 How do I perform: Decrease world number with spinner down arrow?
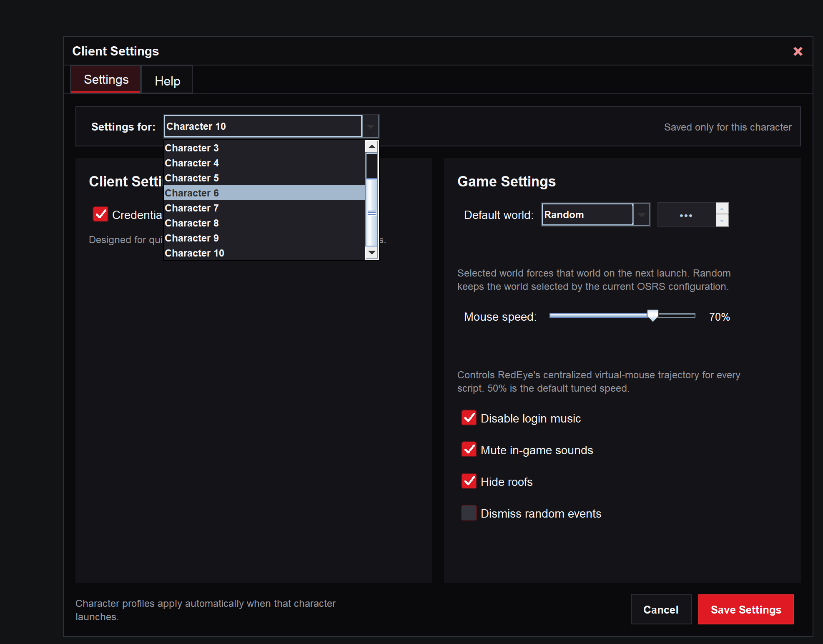[x=722, y=221]
